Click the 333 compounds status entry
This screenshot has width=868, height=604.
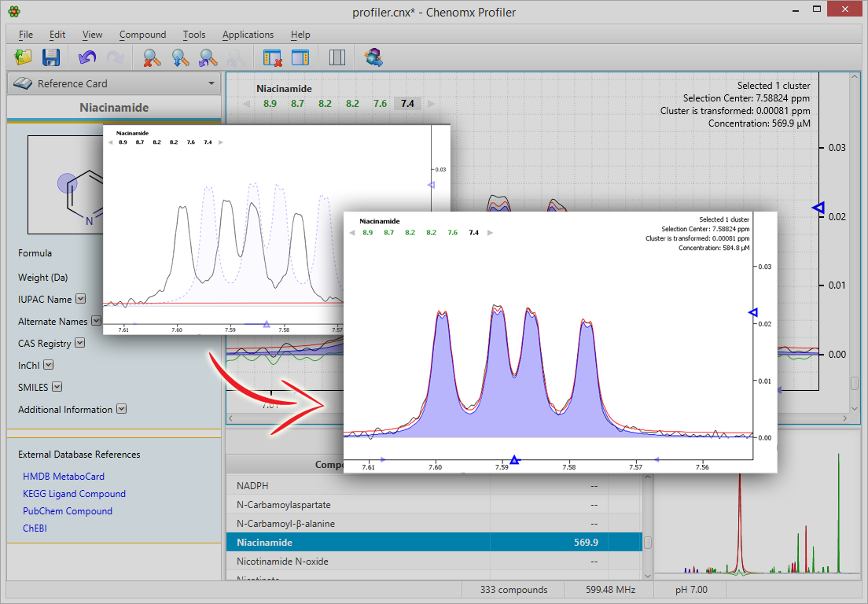[513, 590]
